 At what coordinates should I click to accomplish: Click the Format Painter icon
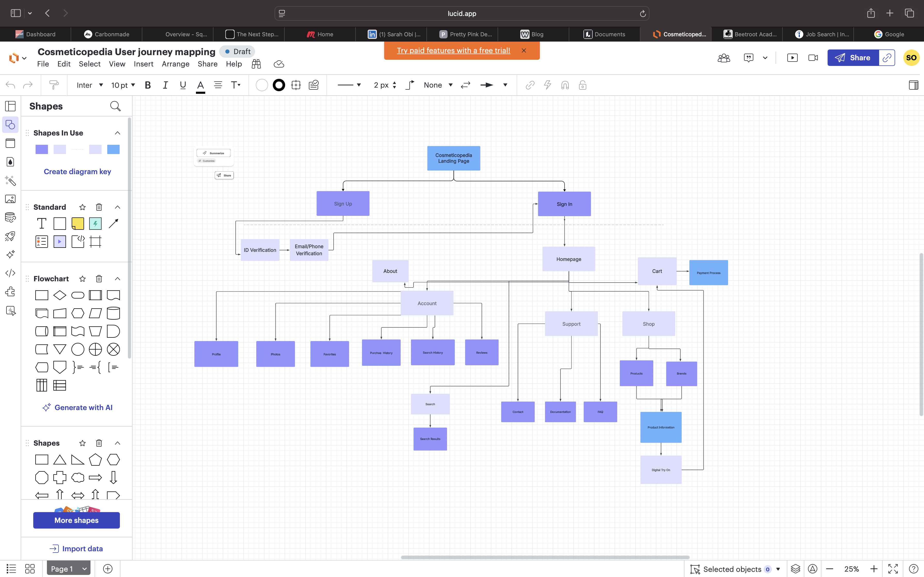[54, 85]
